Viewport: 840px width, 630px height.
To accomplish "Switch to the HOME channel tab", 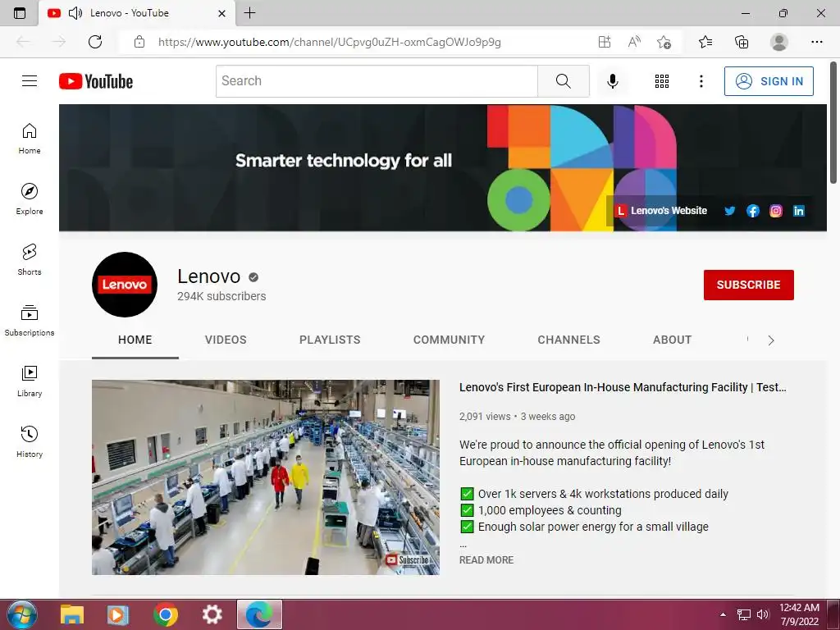I will coord(135,340).
